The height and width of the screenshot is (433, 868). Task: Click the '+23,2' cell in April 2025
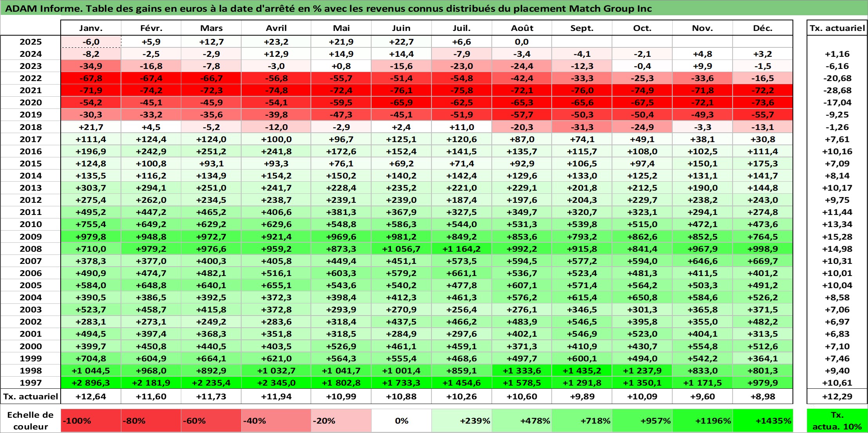click(x=276, y=41)
